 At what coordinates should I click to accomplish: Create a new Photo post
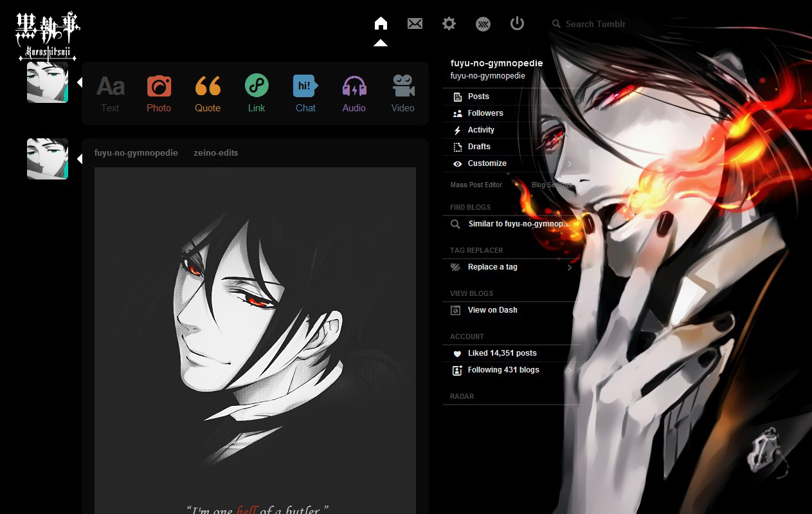[159, 93]
